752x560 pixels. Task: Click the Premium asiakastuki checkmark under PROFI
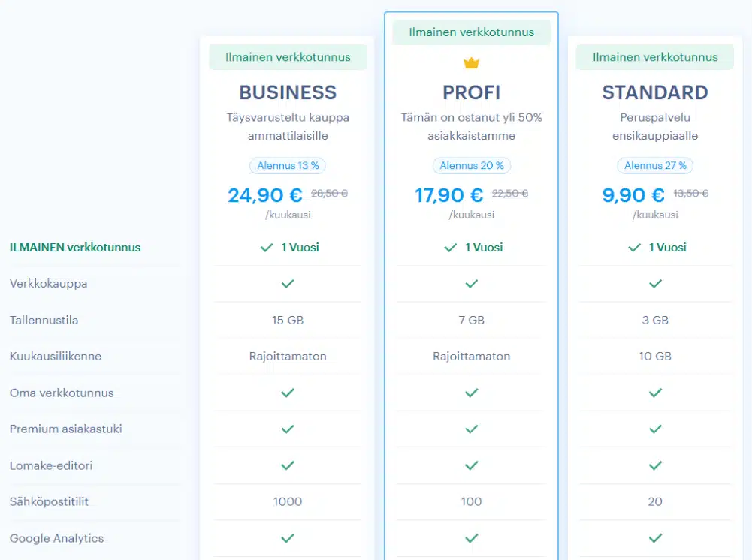pyautogui.click(x=472, y=429)
